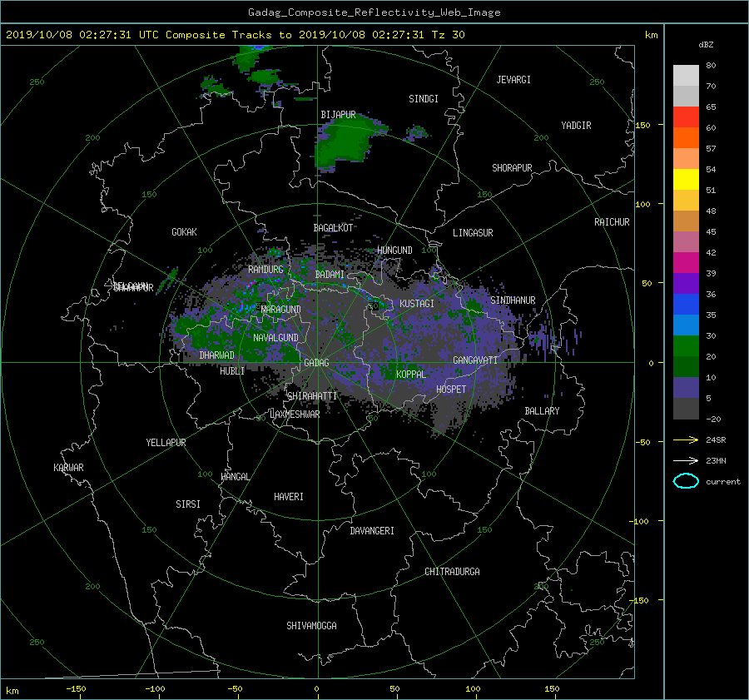Click the HUBLI city label
Screen dimensions: 749x700
(x=232, y=370)
